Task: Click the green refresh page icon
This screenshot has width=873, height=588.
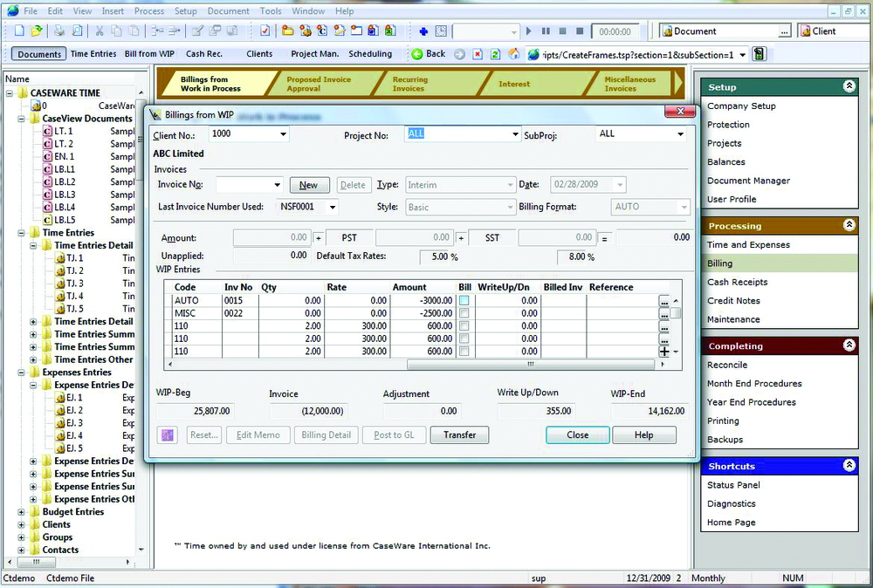Action: pos(495,54)
